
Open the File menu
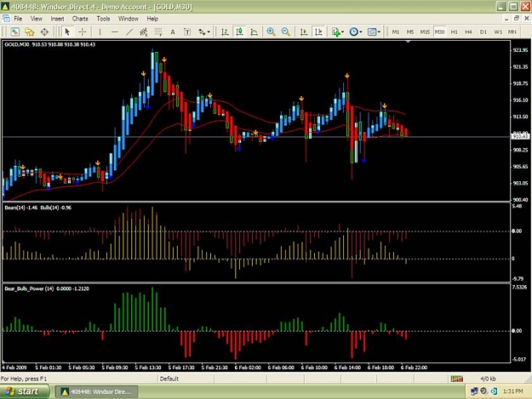coord(18,19)
